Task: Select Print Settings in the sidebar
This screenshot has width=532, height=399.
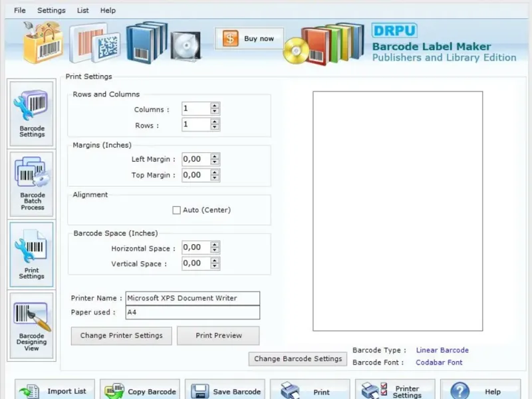Action: pyautogui.click(x=31, y=255)
